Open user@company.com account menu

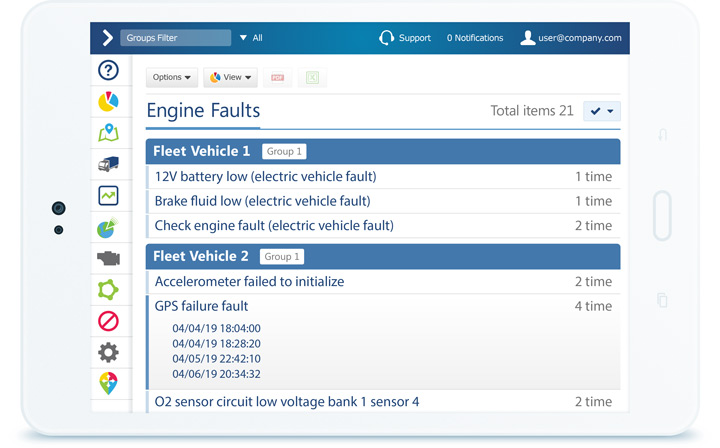[571, 38]
